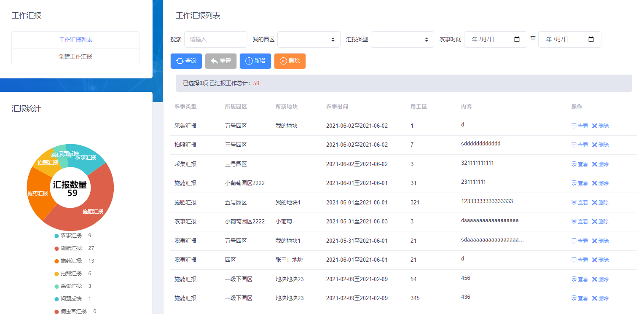Click the 搜索 input field
The width and height of the screenshot is (644, 314).
216,39
